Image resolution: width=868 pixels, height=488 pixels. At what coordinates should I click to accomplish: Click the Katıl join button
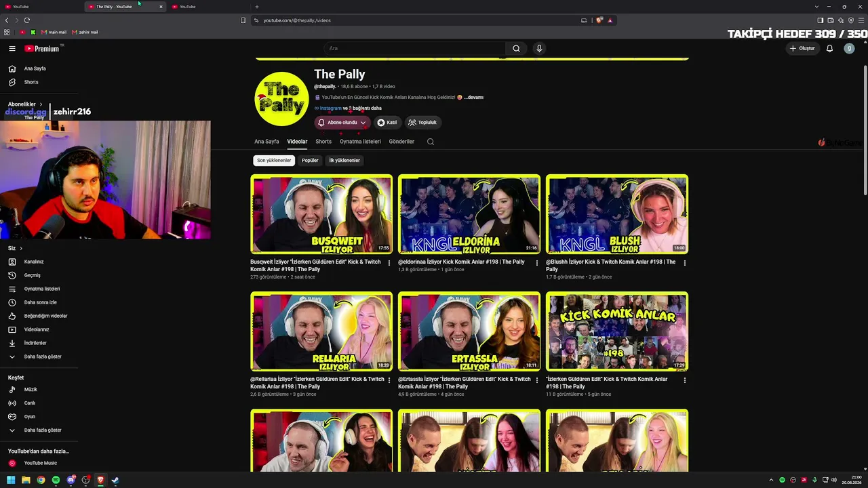[x=387, y=123]
